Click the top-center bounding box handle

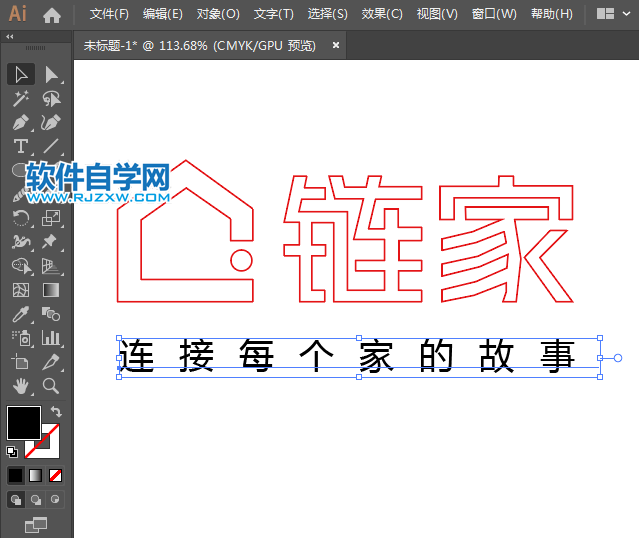click(x=359, y=338)
